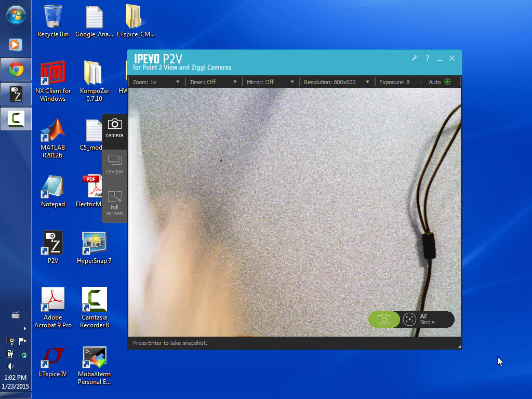
Task: Click the network connection tray icon
Action: click(x=23, y=355)
